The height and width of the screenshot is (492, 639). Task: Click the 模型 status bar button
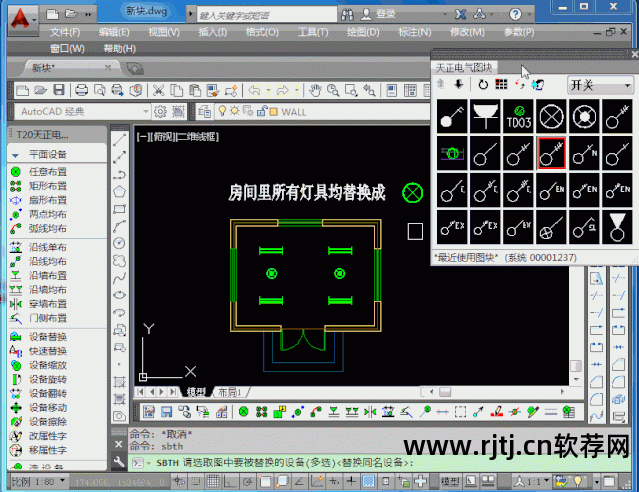click(x=450, y=482)
